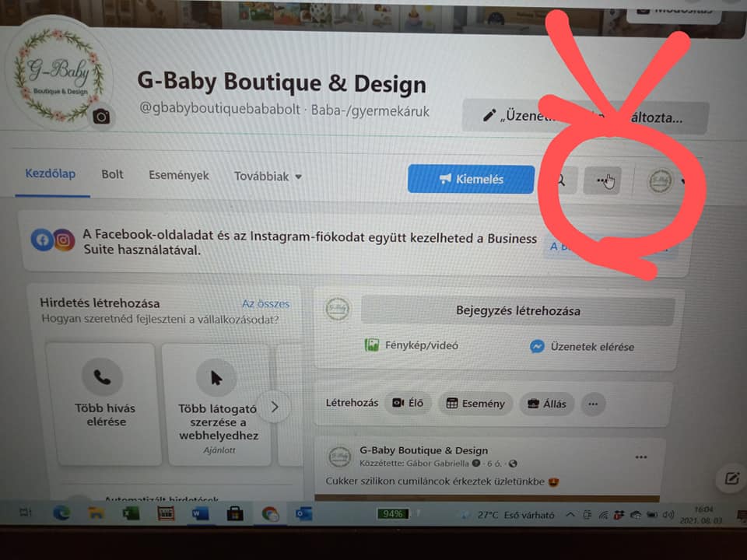This screenshot has height=560, width=747.
Task: Click Gábor Gabriella publisher name
Action: [437, 464]
